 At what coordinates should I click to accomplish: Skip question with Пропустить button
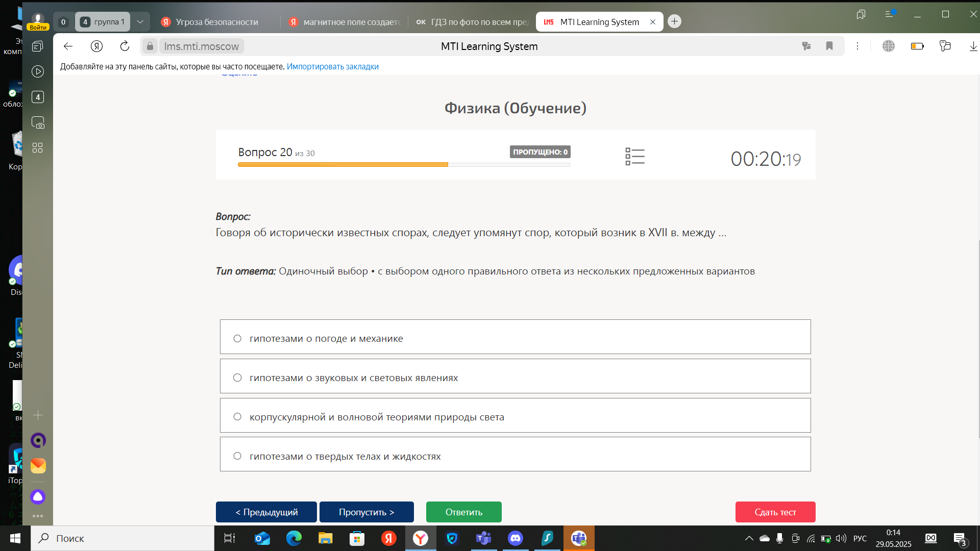click(x=366, y=512)
